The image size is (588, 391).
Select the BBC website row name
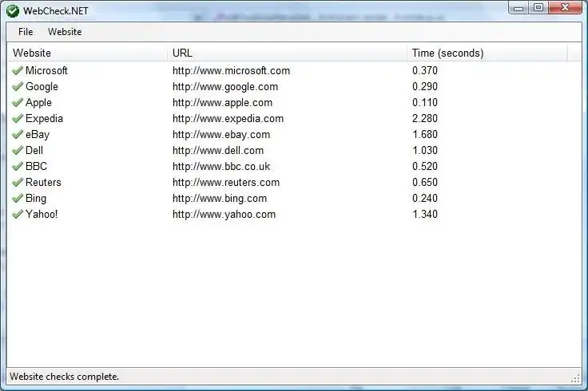36,166
